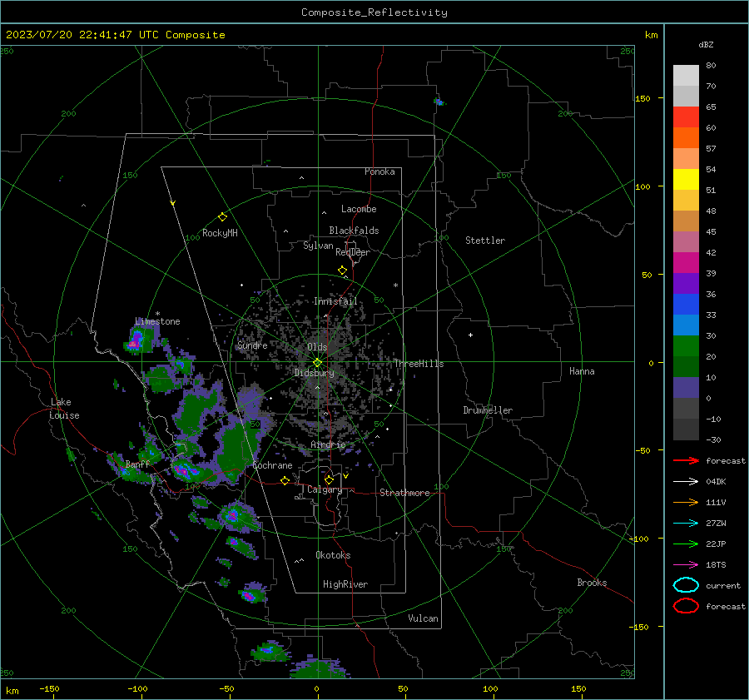The width and height of the screenshot is (749, 700).
Task: Click the yellow diamond marker south of RedDeer
Action: [343, 271]
